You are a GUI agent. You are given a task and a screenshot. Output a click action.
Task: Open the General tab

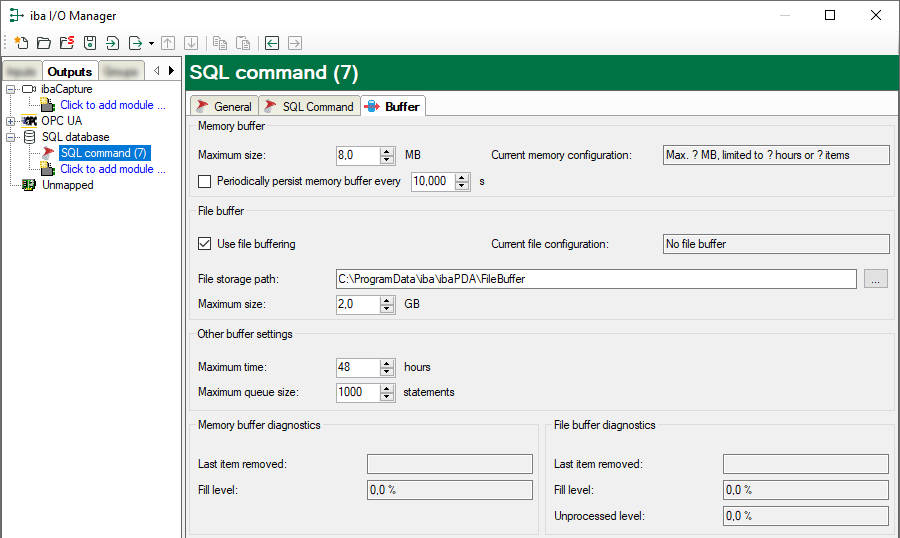(x=224, y=106)
